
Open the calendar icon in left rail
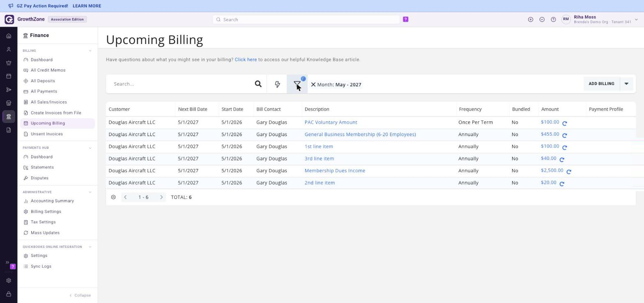[9, 76]
